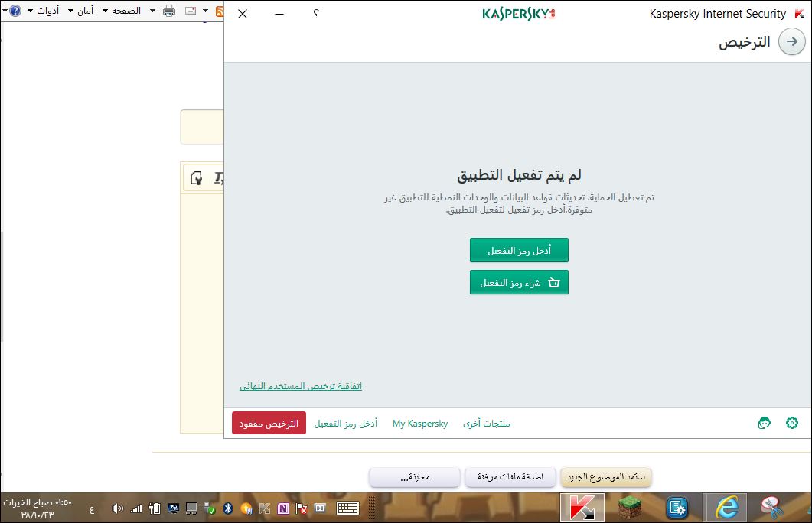Click the RSS feed icon in Internet Explorer
Viewport: 812px width, 523px height.
[x=220, y=11]
